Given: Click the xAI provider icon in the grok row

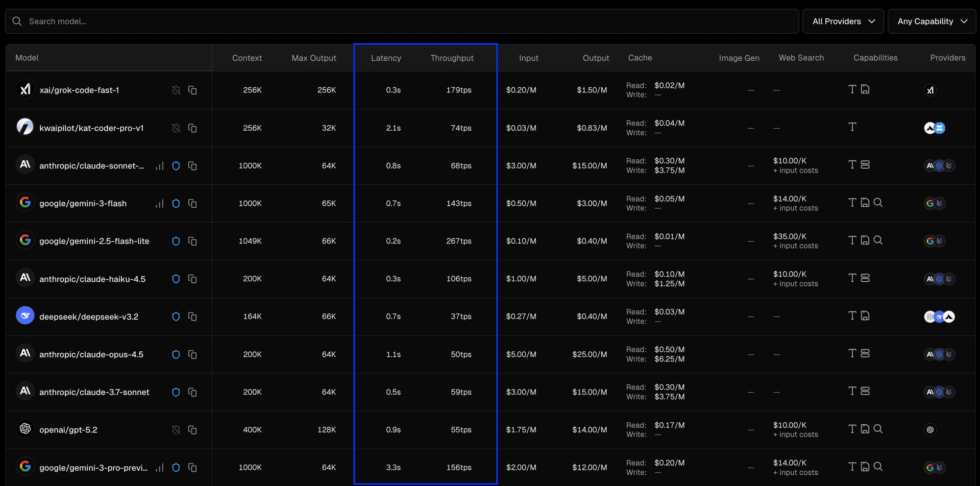Looking at the screenshot, I should (x=930, y=90).
